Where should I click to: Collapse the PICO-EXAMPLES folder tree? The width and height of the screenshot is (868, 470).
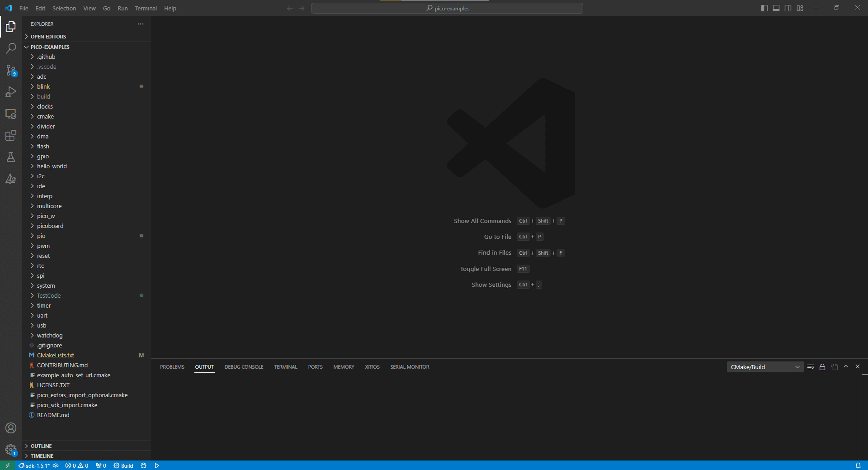click(x=86, y=47)
